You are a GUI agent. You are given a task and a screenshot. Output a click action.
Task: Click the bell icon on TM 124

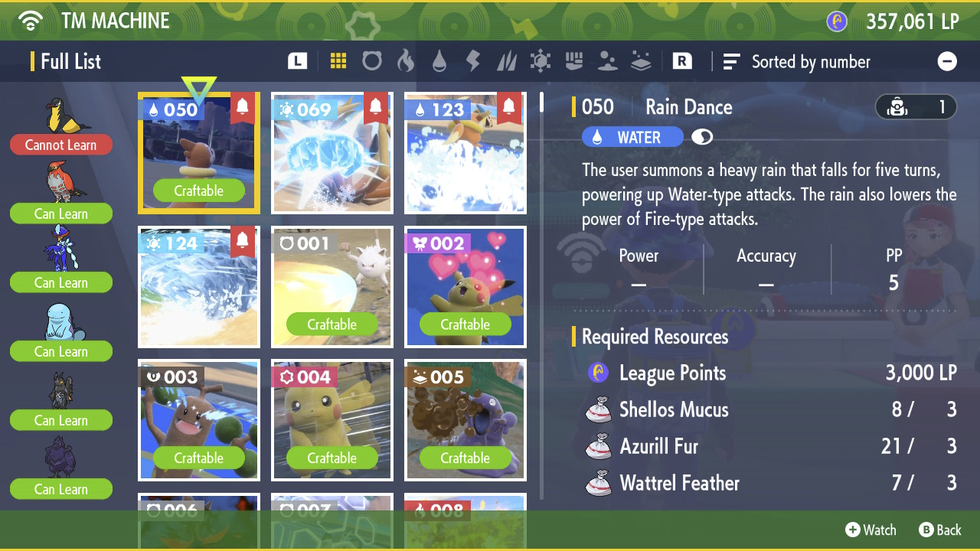tap(243, 241)
